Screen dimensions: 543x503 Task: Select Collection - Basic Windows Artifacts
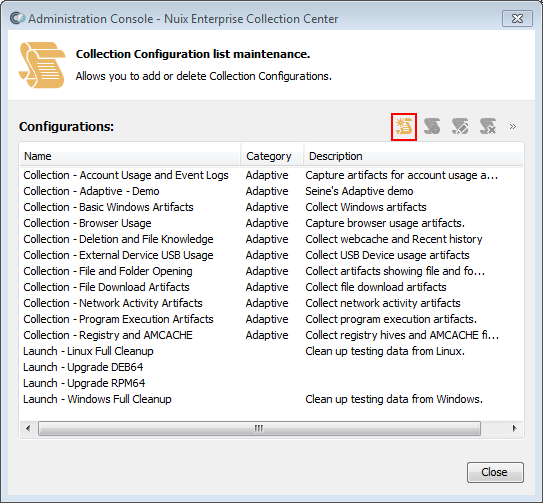point(272,207)
